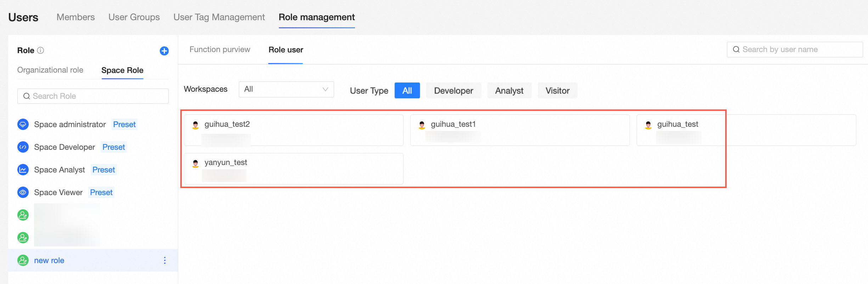Click the blue add role plus icon
The width and height of the screenshot is (868, 284).
click(164, 51)
